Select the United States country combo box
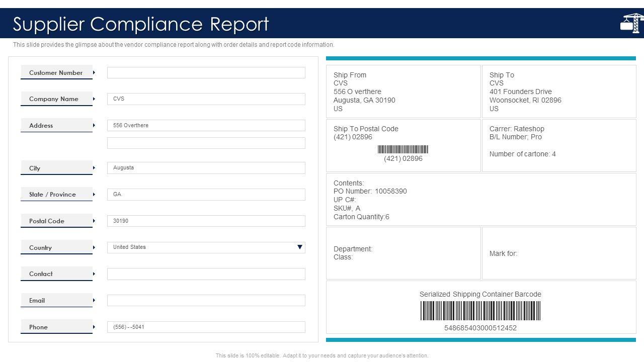This screenshot has width=644, height=362. coord(201,247)
